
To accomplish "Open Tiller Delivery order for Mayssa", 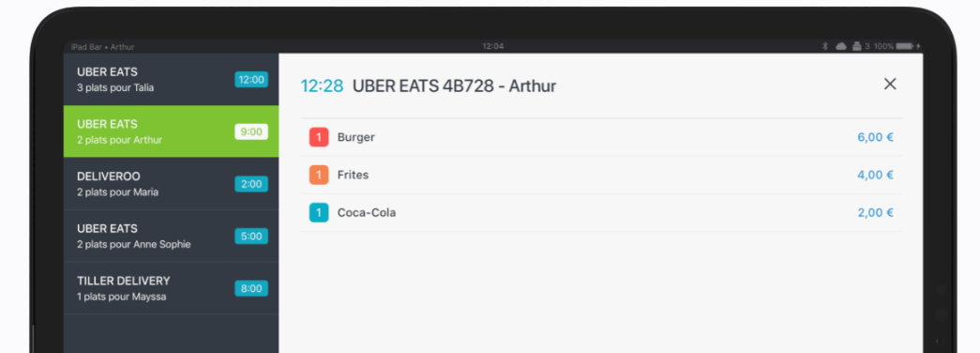I will tap(172, 288).
